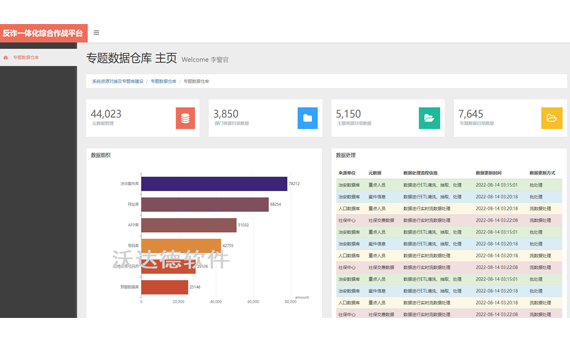The width and height of the screenshot is (570, 360).
Task: Select the purple bar valued 78212
Action: click(x=214, y=184)
